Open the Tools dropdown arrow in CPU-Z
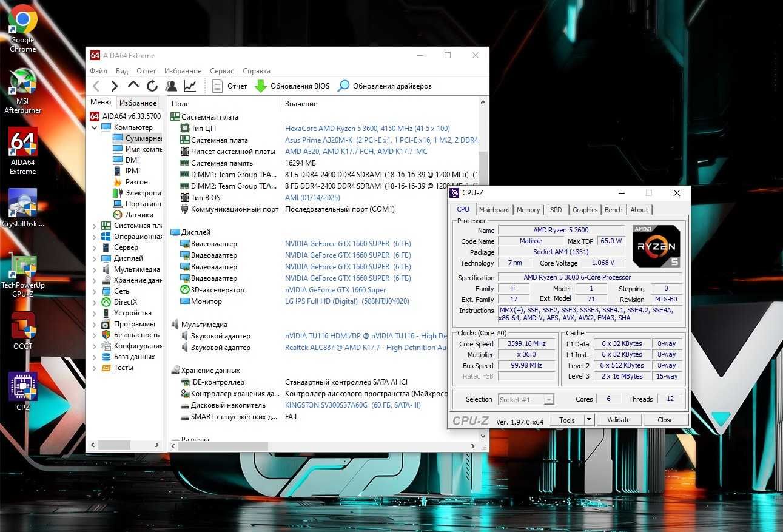 coord(589,420)
